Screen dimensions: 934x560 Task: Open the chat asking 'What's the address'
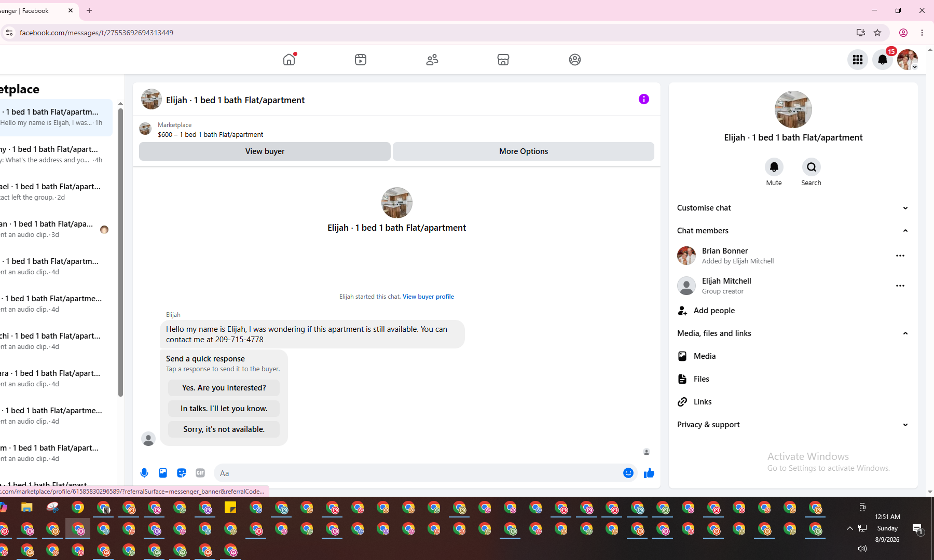(x=56, y=155)
